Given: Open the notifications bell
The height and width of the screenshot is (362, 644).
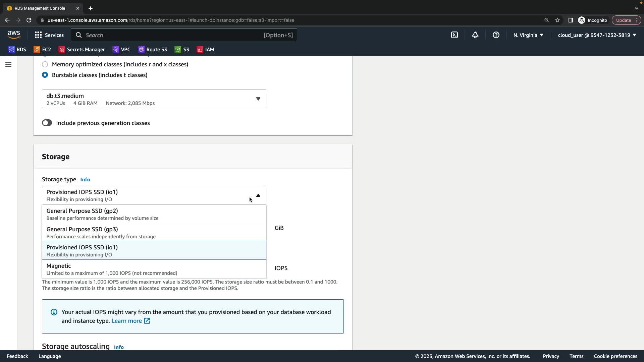Looking at the screenshot, I should point(475,35).
